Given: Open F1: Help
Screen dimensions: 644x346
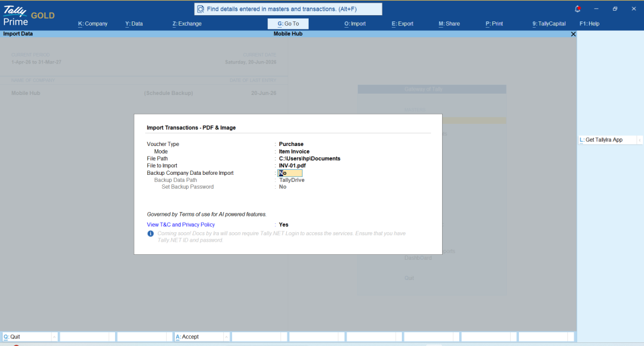Looking at the screenshot, I should [589, 24].
